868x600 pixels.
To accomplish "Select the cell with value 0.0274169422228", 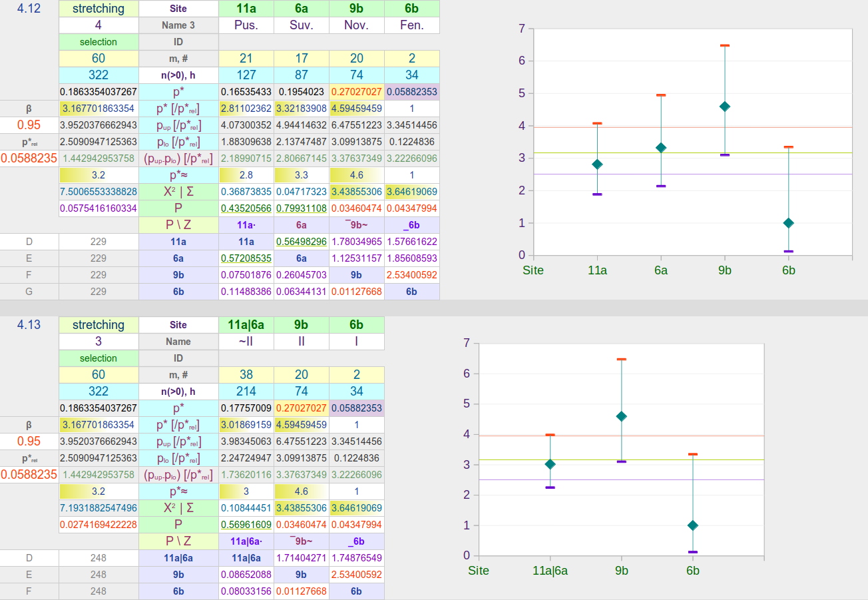I will [x=99, y=525].
